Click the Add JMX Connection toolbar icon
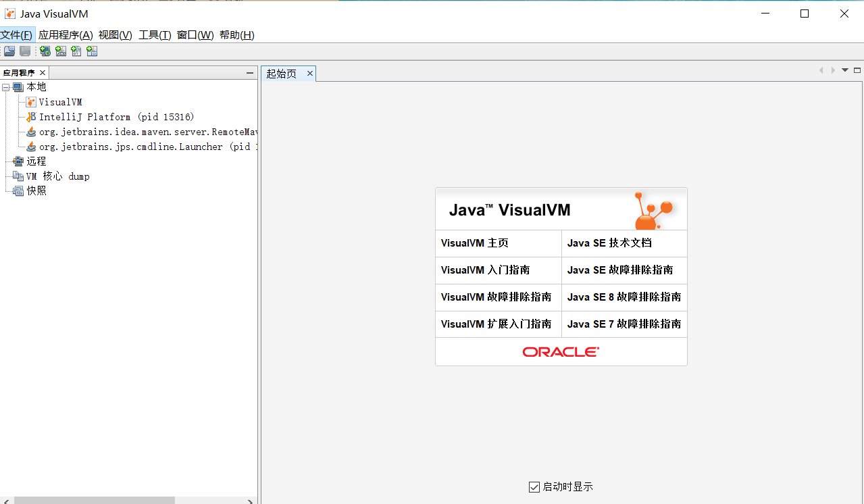Viewport: 864px width, 504px height. point(61,51)
